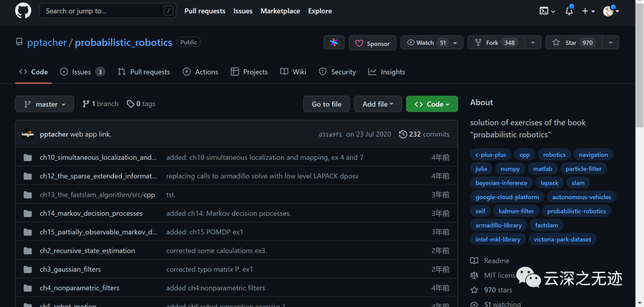Image resolution: width=644 pixels, height=307 pixels.
Task: Open the Insights tab
Action: [386, 72]
